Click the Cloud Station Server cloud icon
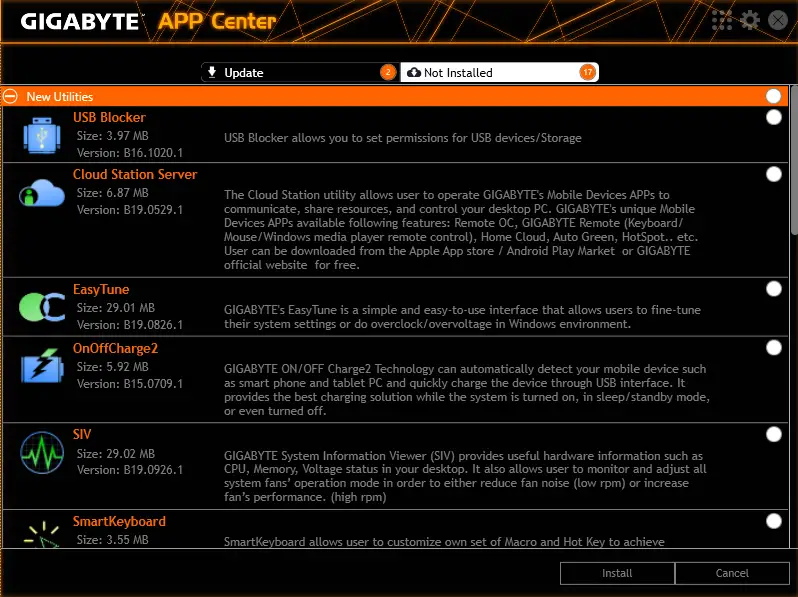This screenshot has width=798, height=597. (42, 193)
